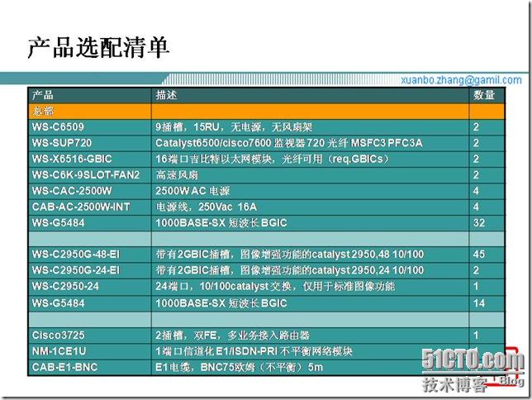
Task: Select the 数量 column header
Action: point(487,95)
